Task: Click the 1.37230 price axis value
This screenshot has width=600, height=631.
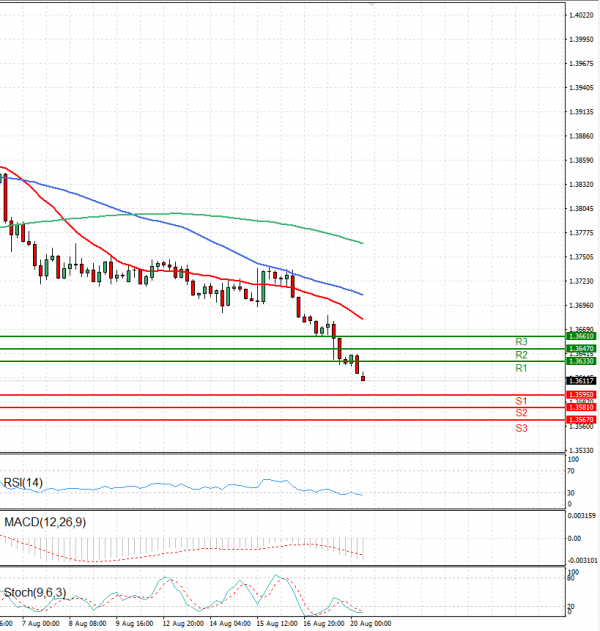Action: [581, 281]
